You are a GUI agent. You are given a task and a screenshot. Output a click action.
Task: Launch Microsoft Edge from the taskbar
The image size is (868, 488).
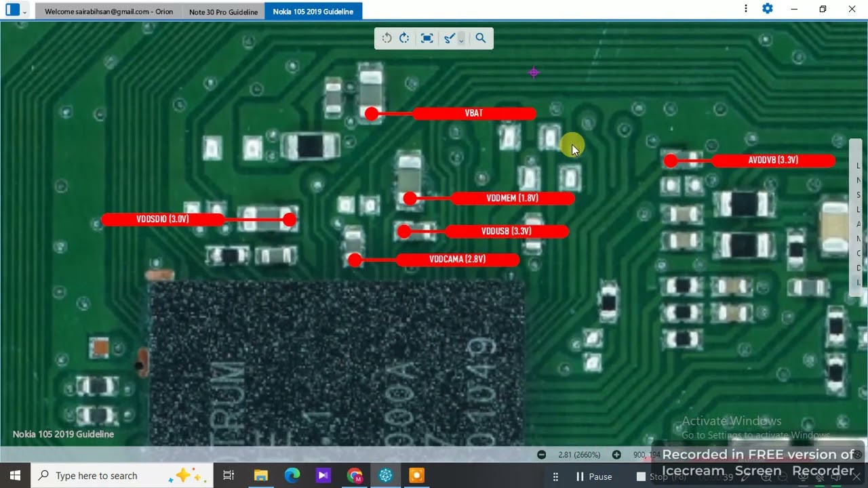coord(292,476)
